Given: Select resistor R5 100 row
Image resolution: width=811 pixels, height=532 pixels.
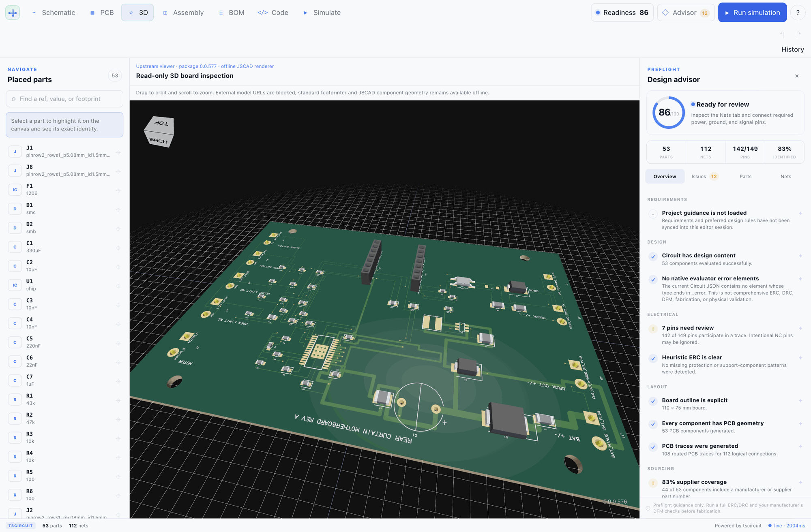Looking at the screenshot, I should click(64, 475).
